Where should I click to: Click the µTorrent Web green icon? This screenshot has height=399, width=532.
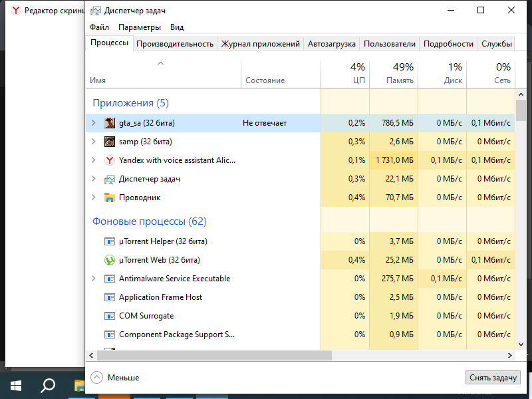[x=110, y=260]
